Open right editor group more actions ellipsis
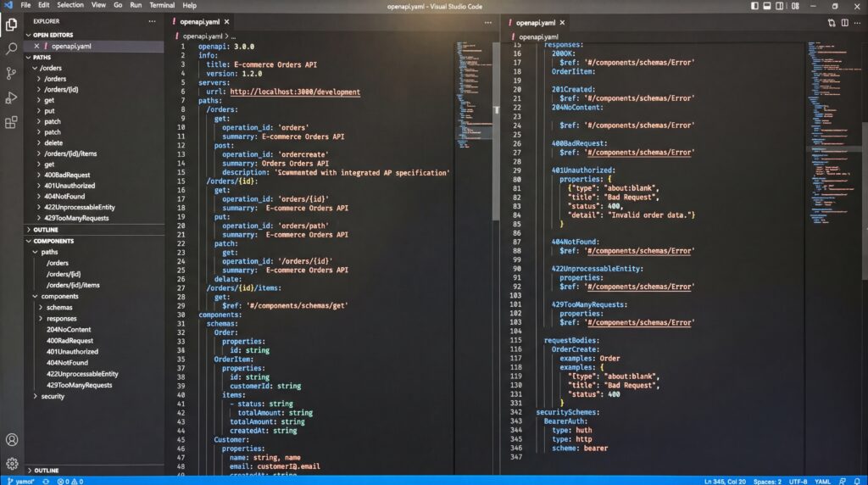 click(858, 23)
